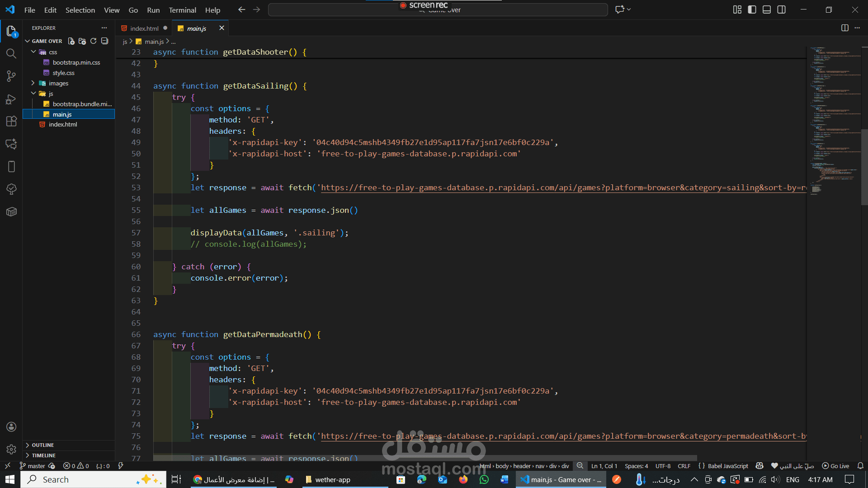This screenshot has height=488, width=868.
Task: Open the Accounts icon
Action: [11, 427]
